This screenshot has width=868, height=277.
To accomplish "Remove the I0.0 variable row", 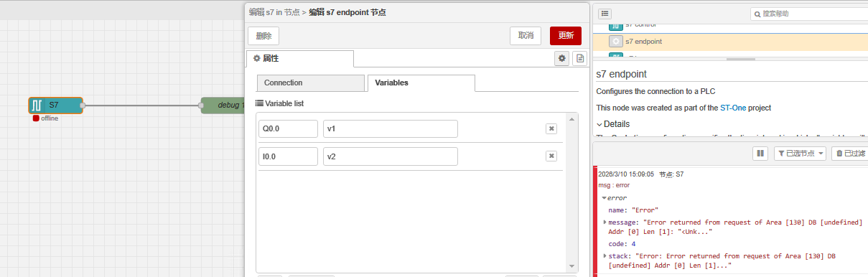I will tap(551, 156).
